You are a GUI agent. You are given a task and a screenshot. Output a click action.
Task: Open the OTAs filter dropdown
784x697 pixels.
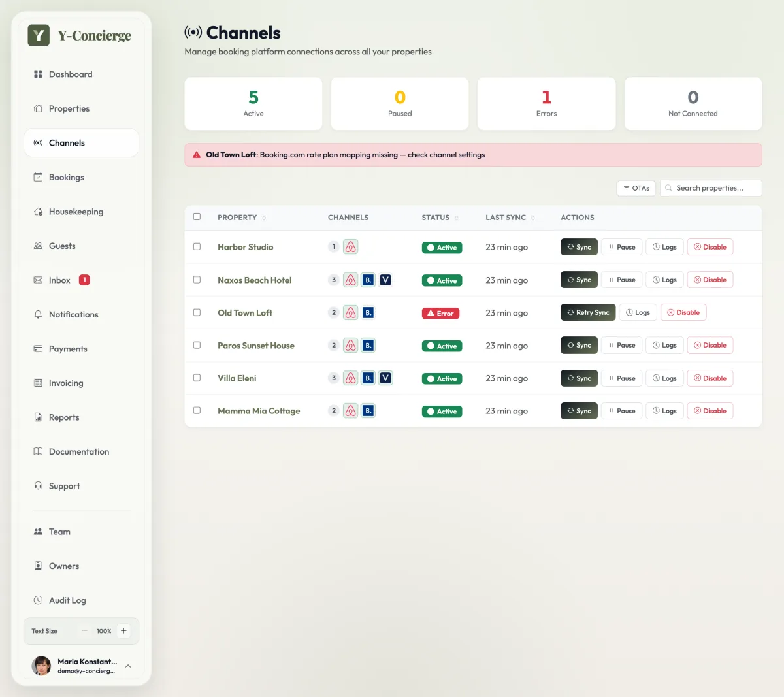coord(636,188)
